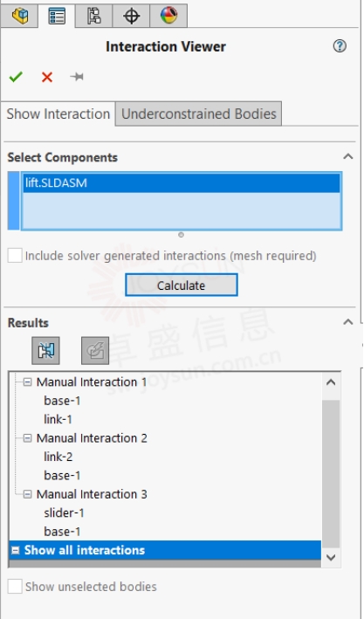Viewport: 364px width, 619px height.
Task: Pin the Interaction Viewer panel
Action: 77,77
